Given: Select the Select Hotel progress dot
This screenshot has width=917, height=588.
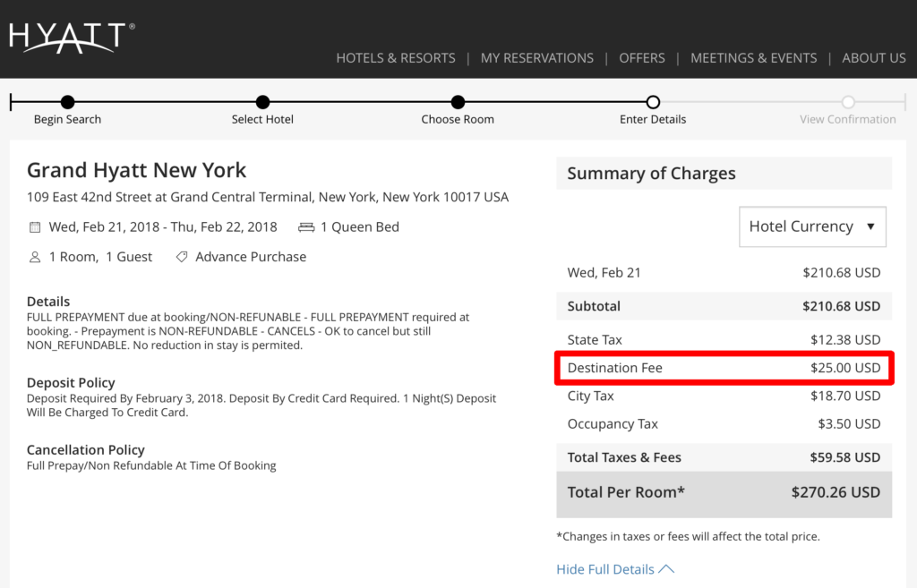Looking at the screenshot, I should click(x=262, y=102).
